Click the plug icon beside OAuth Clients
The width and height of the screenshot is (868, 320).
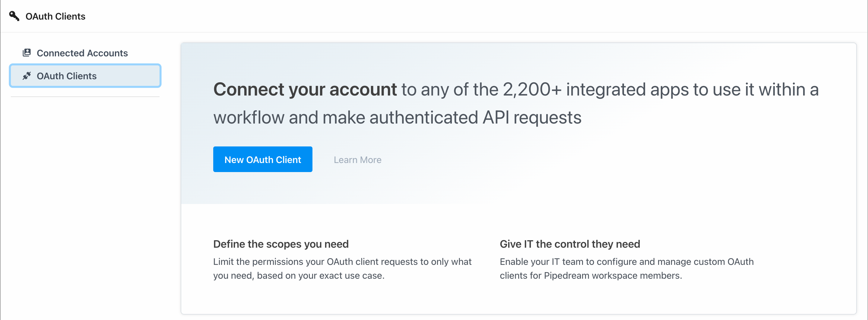(x=27, y=76)
